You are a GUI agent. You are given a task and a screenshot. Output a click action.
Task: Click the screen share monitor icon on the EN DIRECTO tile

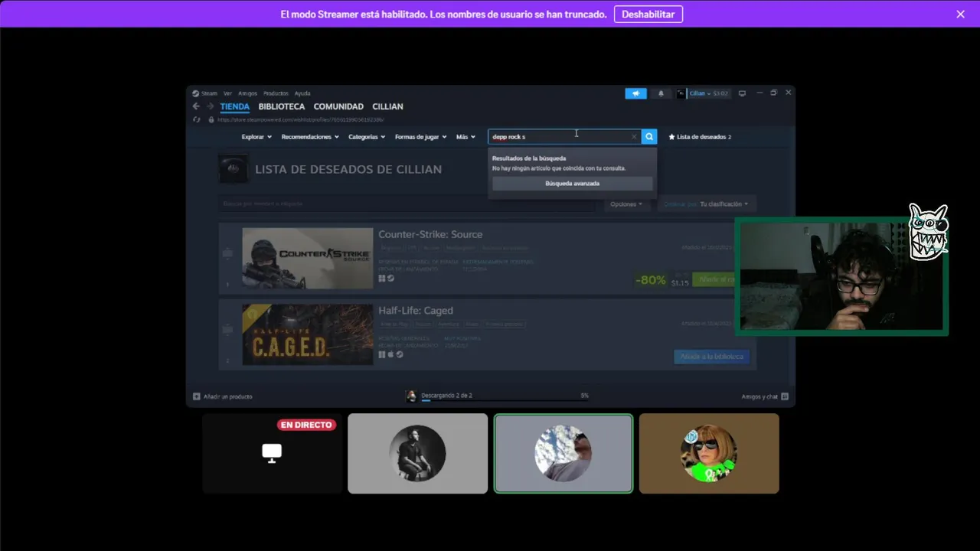[272, 453]
